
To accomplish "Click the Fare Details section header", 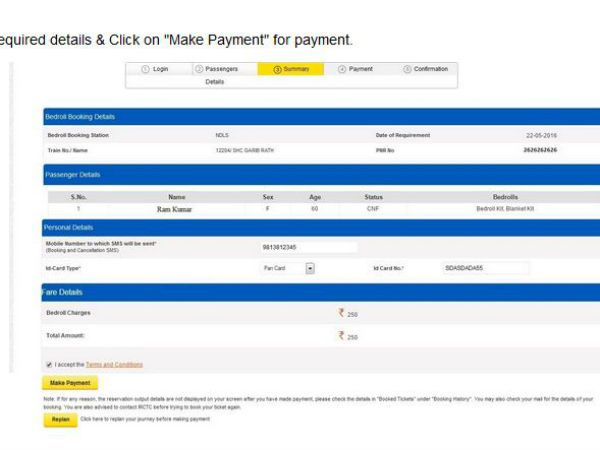I will 320,292.
